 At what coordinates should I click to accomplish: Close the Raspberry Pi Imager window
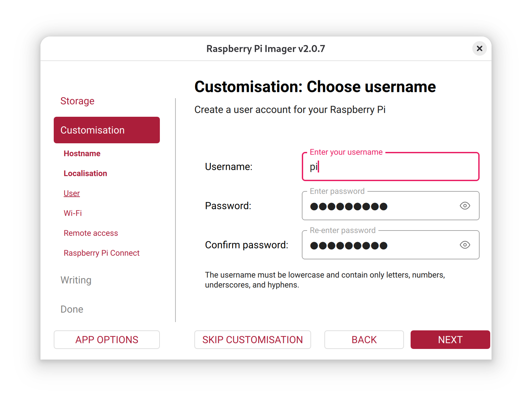tap(479, 48)
